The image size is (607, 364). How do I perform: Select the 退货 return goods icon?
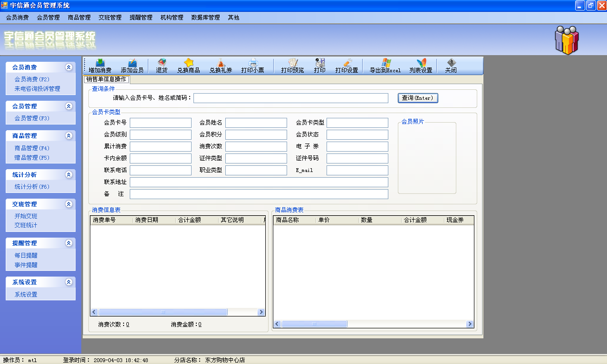tap(162, 63)
